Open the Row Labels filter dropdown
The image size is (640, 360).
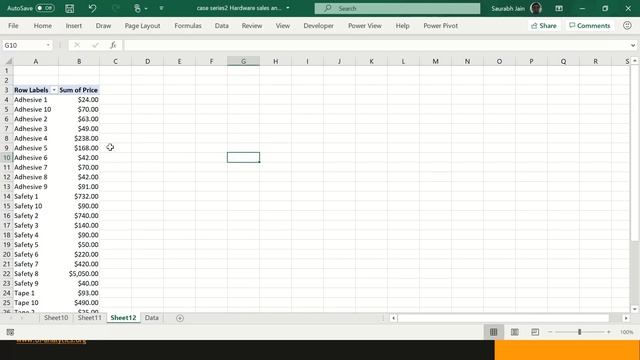click(x=53, y=90)
